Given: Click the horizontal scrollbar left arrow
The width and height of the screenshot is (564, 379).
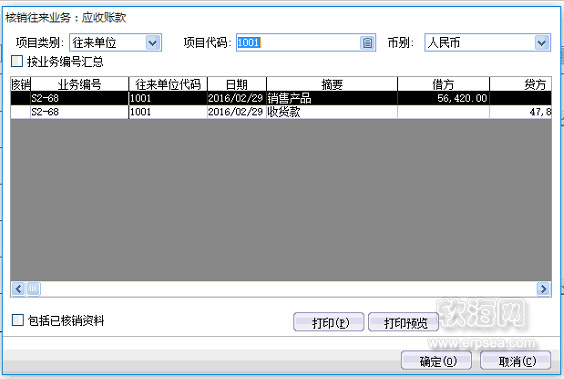Looking at the screenshot, I should [x=18, y=288].
